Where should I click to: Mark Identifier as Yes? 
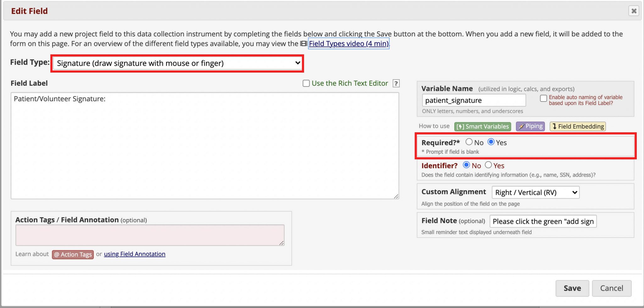[488, 165]
